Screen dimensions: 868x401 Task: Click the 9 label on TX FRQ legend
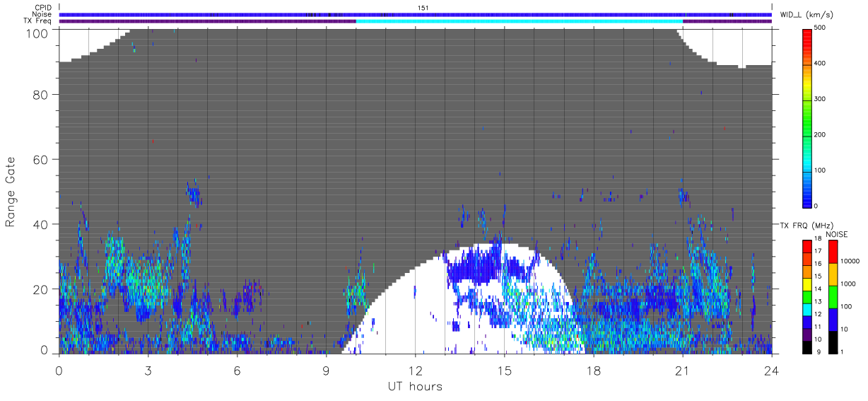tap(819, 352)
